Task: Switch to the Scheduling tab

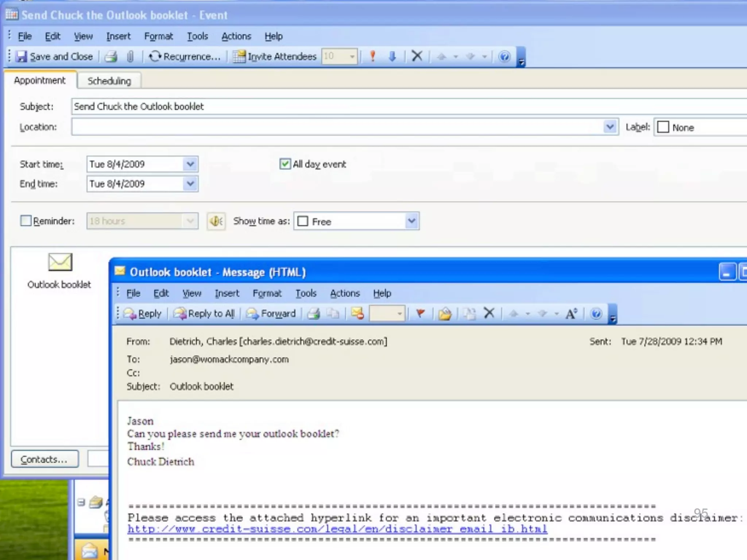Action: click(109, 81)
